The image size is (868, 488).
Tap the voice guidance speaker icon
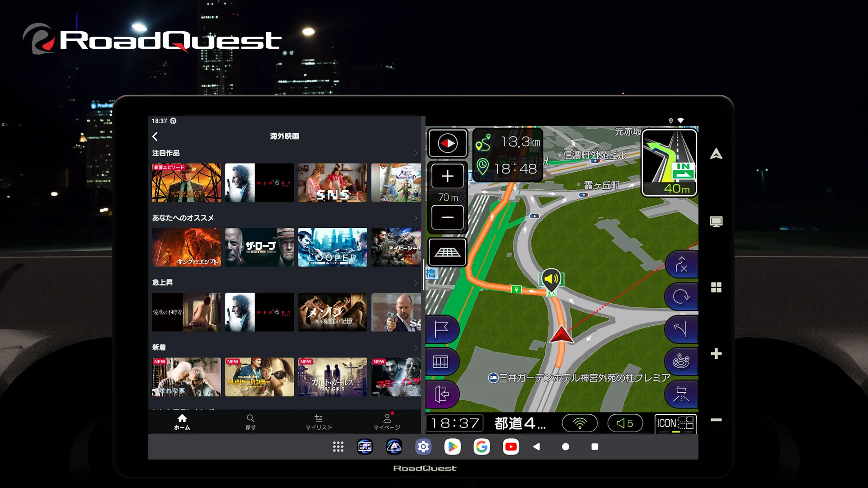tap(551, 280)
